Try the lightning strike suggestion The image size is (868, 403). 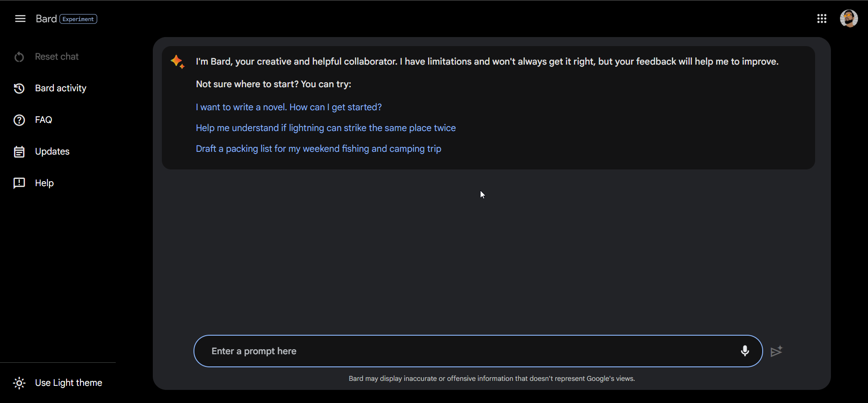(x=325, y=128)
